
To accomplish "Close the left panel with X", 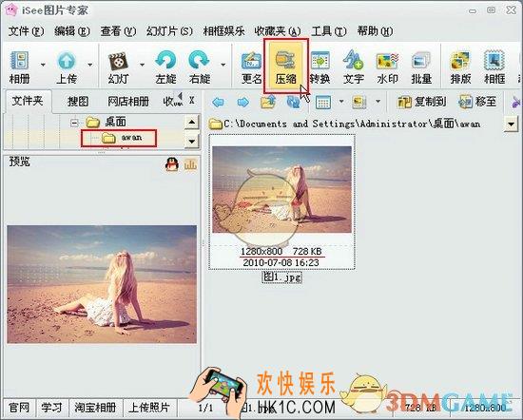I will click(191, 100).
